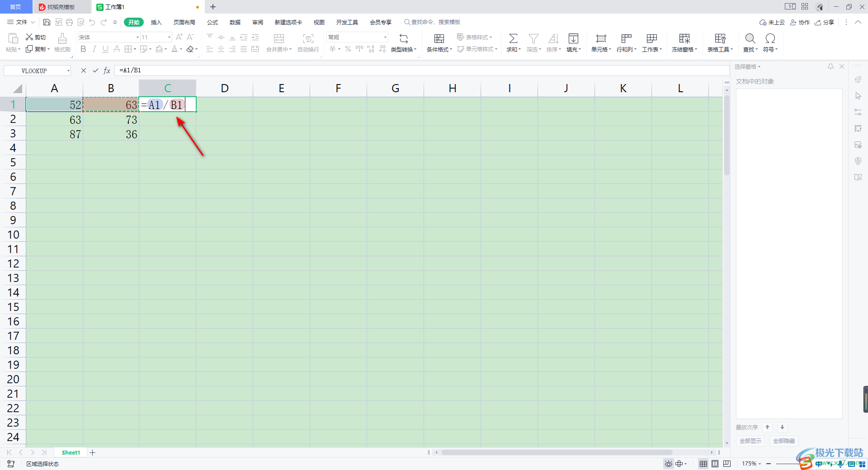Open the font name 宋体 dropdown

[x=137, y=37]
